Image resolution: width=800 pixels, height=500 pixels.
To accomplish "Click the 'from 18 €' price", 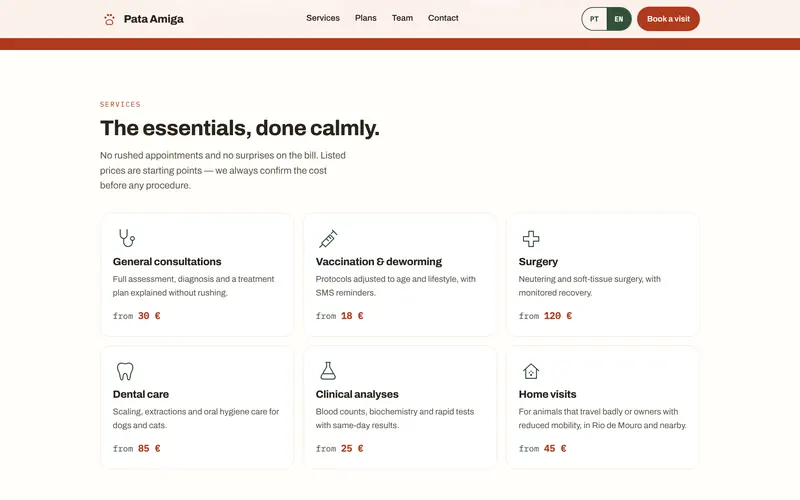I will [340, 316].
